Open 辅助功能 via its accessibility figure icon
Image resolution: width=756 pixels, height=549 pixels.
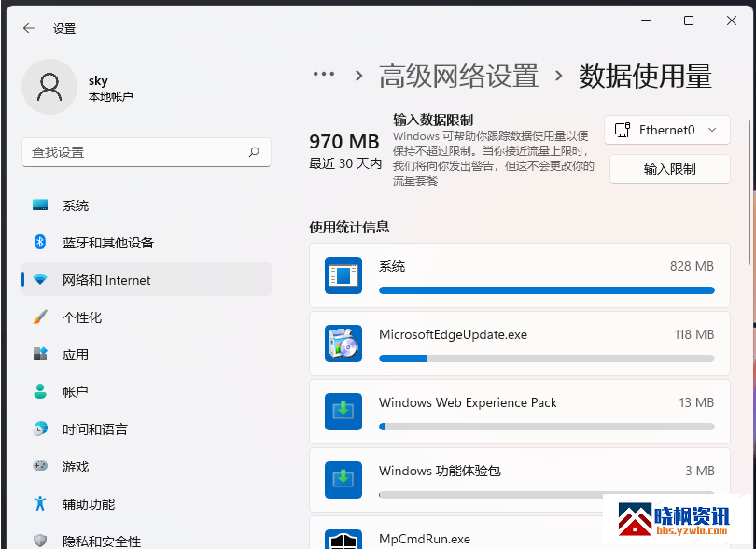[40, 503]
